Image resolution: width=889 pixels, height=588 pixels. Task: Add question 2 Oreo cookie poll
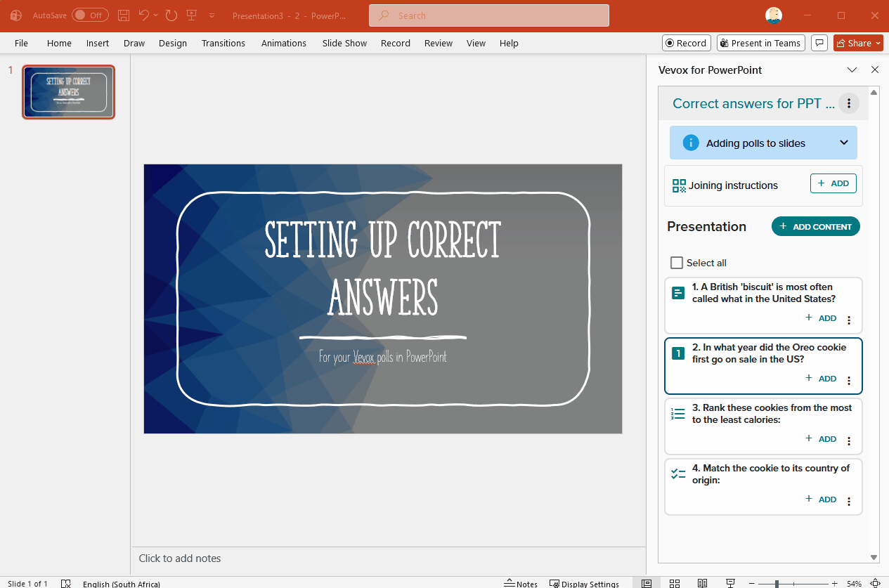coord(821,379)
